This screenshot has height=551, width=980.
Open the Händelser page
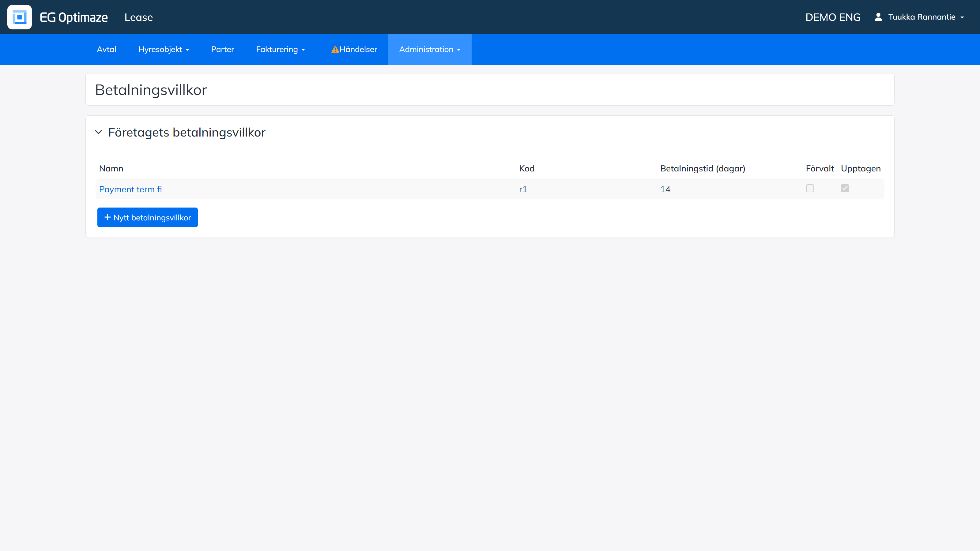pos(354,49)
